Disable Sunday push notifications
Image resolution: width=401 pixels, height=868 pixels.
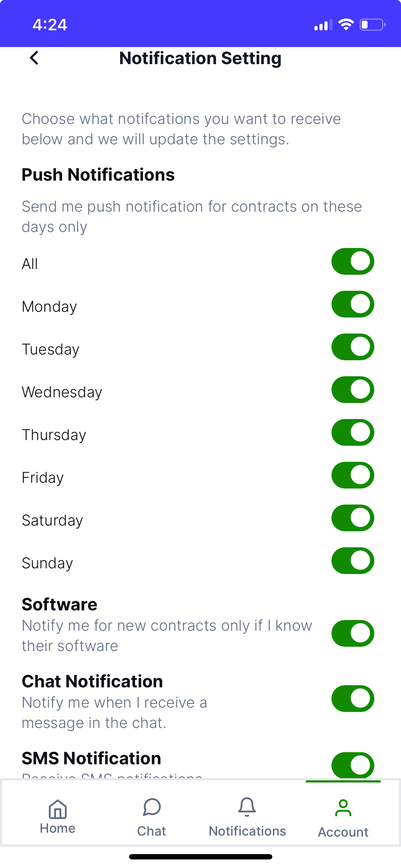click(x=353, y=561)
